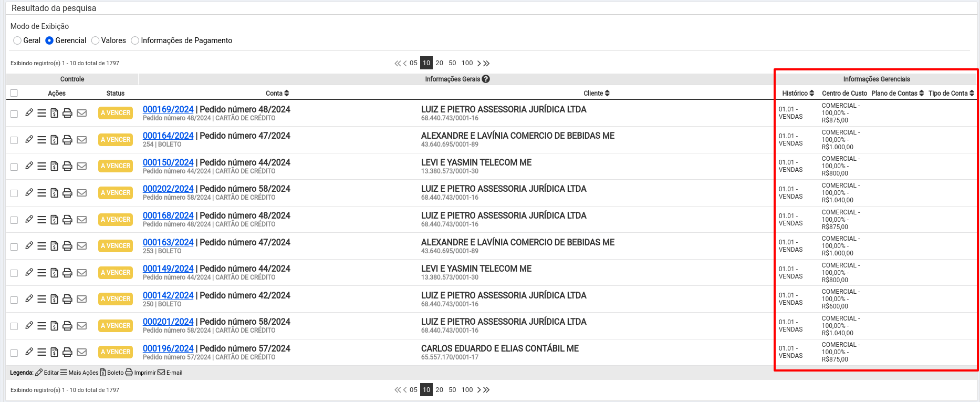Show 100 records per page, bottom pager
This screenshot has width=980, height=402.
pos(467,390)
